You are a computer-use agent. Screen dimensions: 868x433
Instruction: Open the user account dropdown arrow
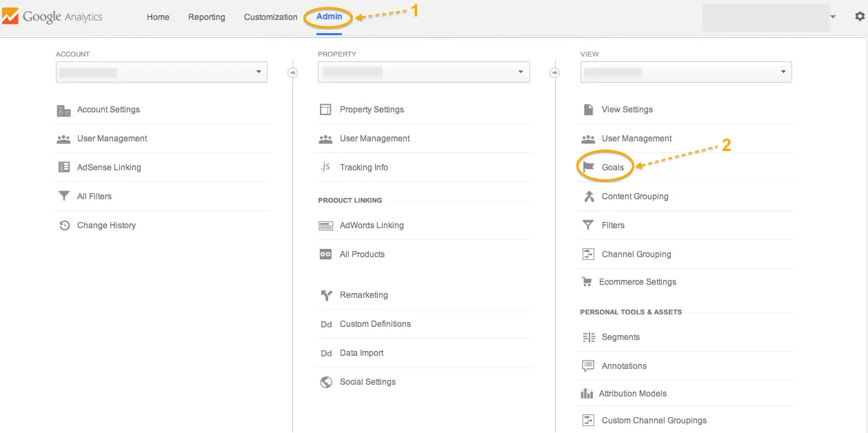(833, 17)
